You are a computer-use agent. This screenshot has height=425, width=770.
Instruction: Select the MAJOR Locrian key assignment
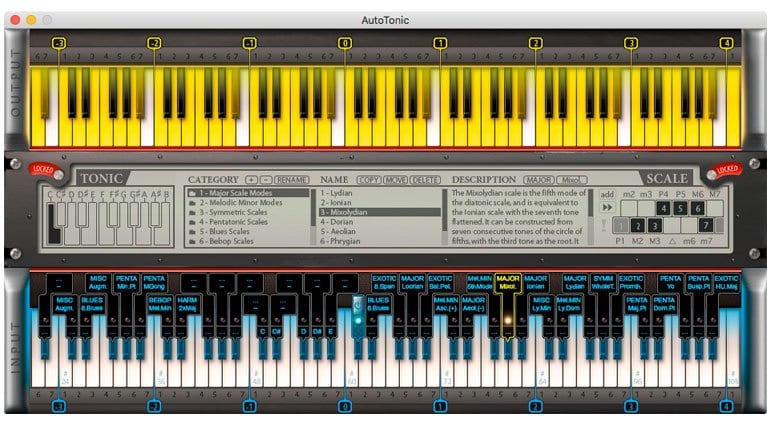tap(412, 283)
